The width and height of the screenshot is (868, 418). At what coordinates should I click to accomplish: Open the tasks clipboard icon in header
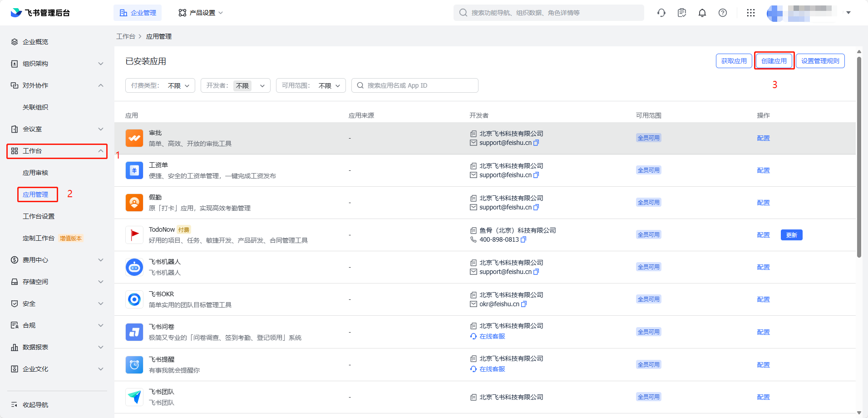681,13
